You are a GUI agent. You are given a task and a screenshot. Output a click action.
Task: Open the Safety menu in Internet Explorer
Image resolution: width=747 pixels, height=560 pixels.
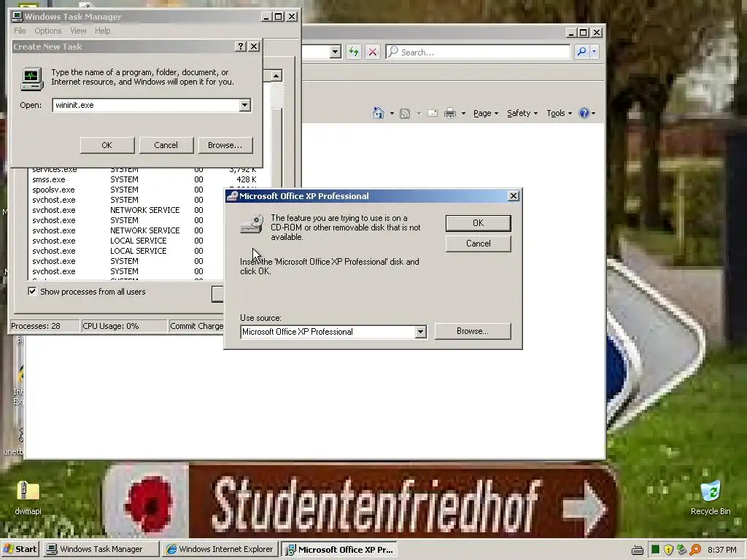[522, 113]
